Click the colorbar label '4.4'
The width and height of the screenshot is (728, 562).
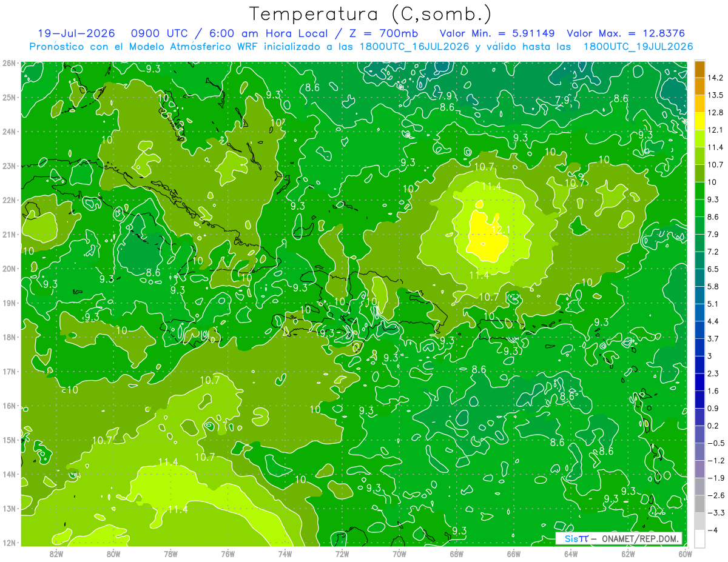[x=713, y=321]
